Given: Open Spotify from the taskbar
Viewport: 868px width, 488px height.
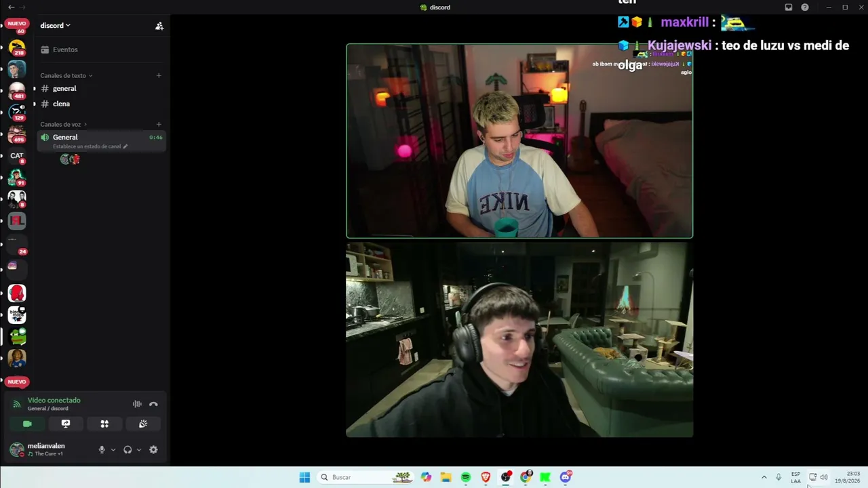Looking at the screenshot, I should point(466,477).
